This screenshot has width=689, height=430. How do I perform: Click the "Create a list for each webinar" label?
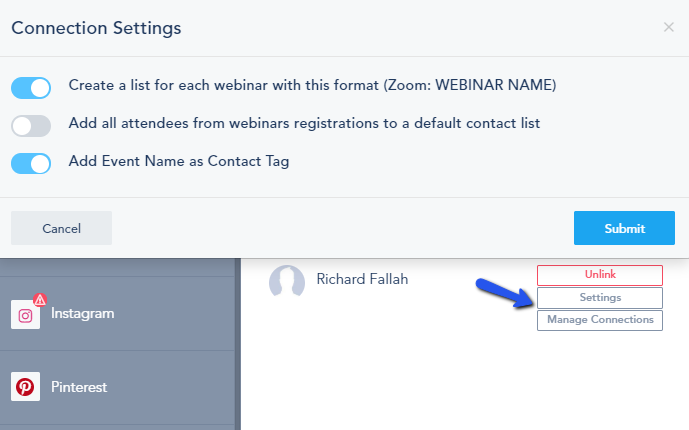tap(312, 86)
